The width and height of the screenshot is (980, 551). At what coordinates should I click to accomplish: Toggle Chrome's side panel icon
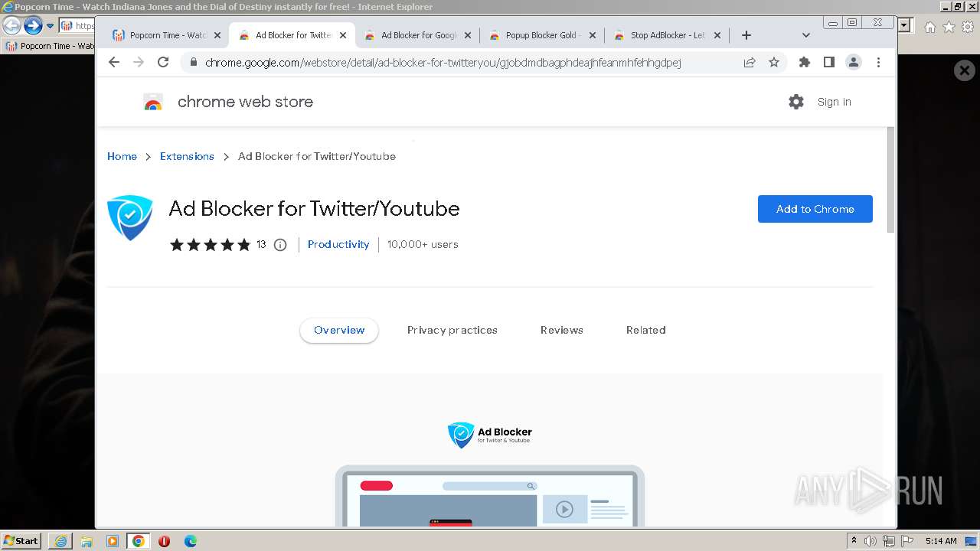pos(829,62)
